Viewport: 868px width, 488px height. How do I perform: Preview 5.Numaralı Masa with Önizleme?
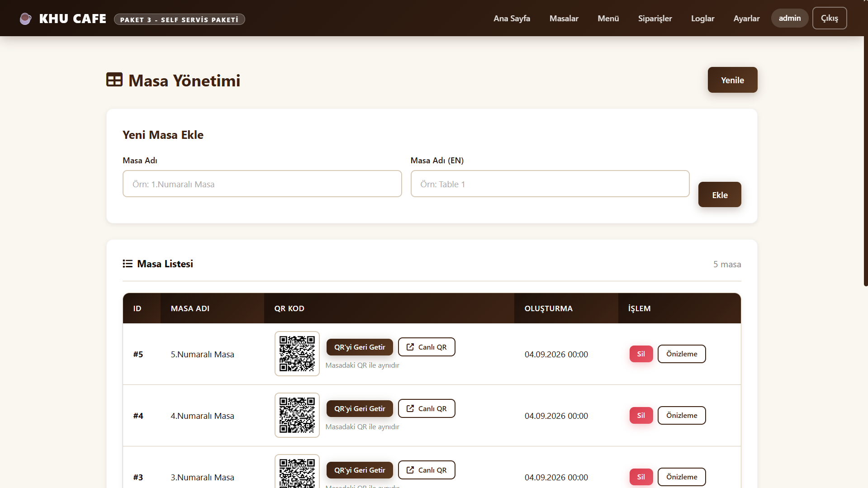[682, 354]
